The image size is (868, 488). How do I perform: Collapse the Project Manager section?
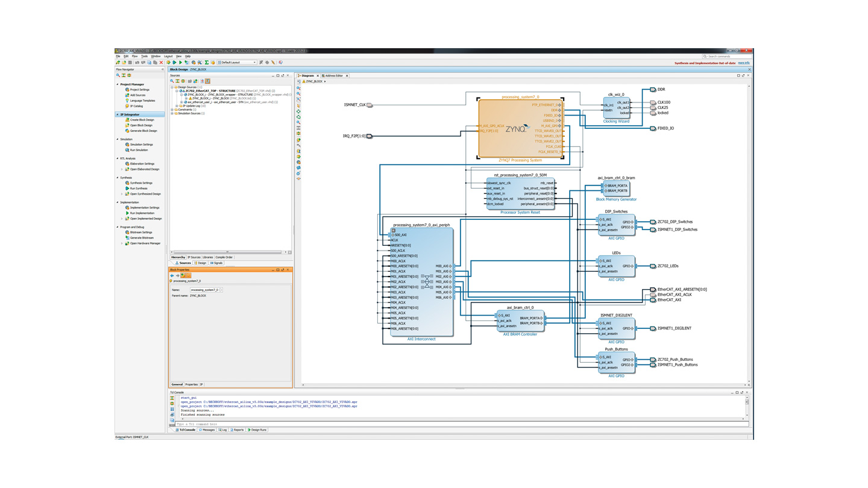click(118, 84)
